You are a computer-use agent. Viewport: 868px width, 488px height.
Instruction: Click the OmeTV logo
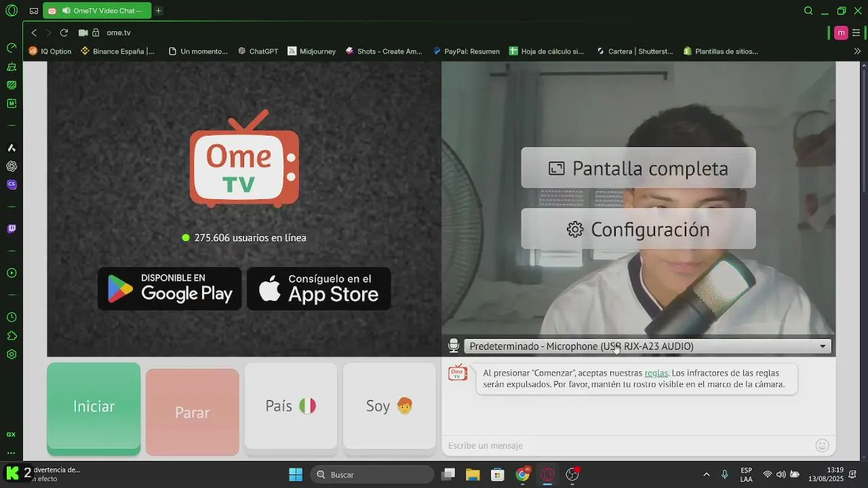point(244,159)
